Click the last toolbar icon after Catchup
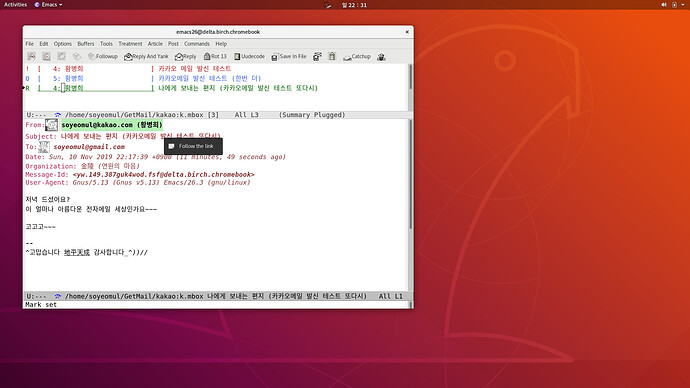This screenshot has height=388, width=690. 381,56
